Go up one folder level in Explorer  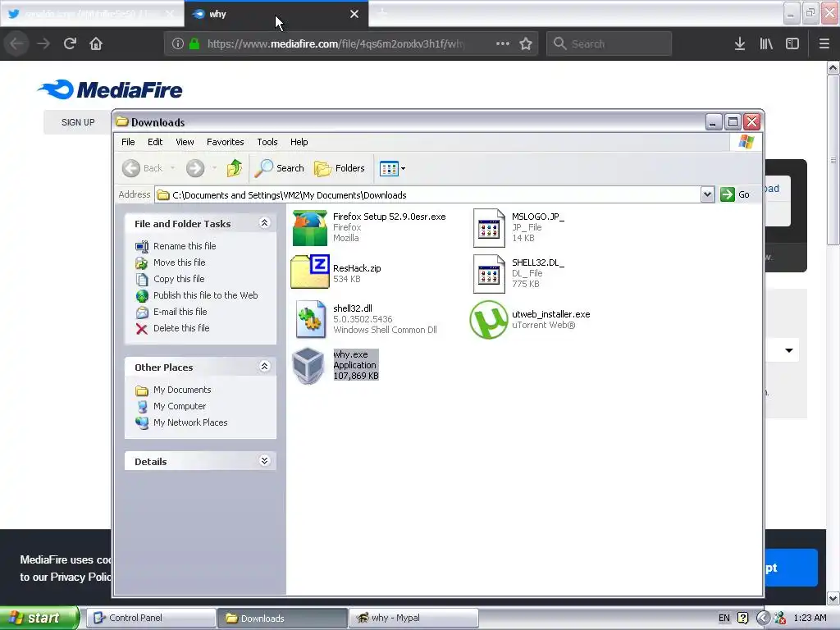(234, 168)
